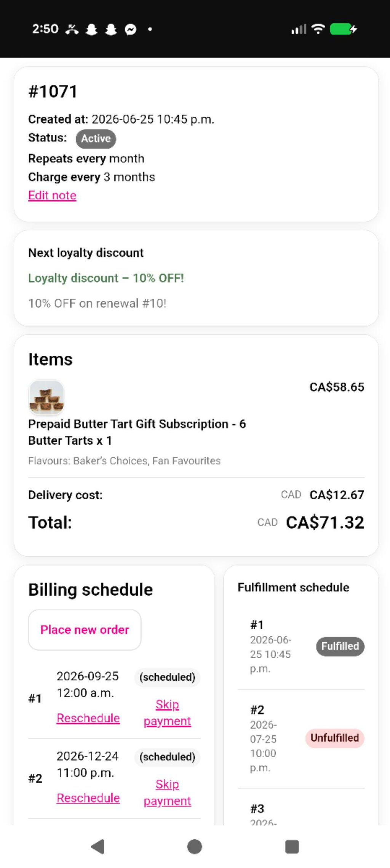The image size is (390, 868).
Task: Tap the Messenger notification icon in status bar
Action: (x=131, y=29)
